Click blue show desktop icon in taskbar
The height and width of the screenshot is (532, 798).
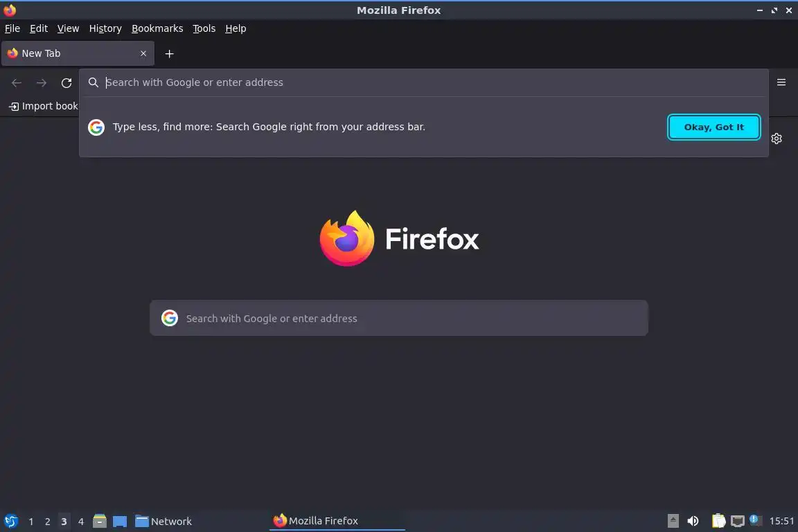point(120,522)
